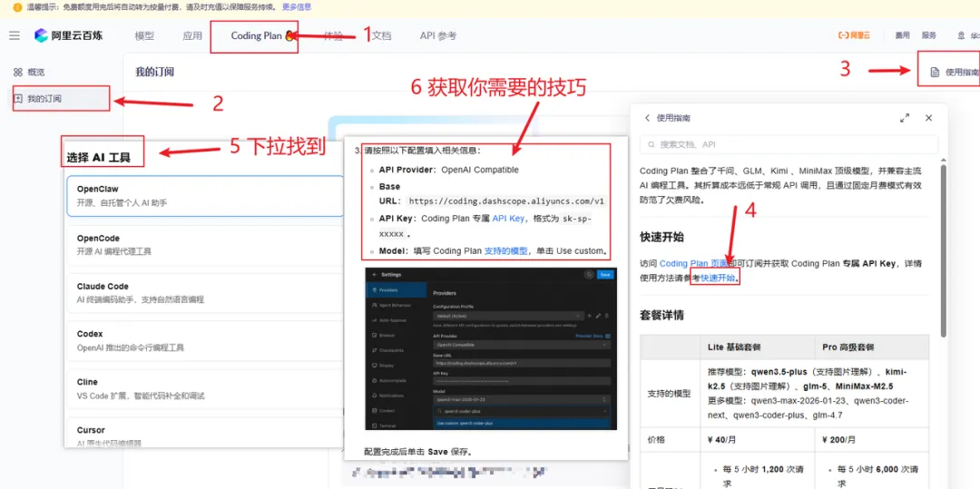Close the 使用指南 panel with the X
The height and width of the screenshot is (489, 980).
[x=929, y=117]
